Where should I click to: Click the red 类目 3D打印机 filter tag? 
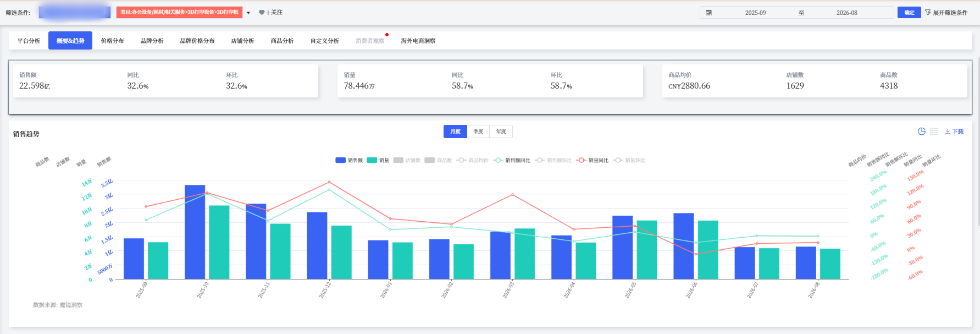point(179,12)
